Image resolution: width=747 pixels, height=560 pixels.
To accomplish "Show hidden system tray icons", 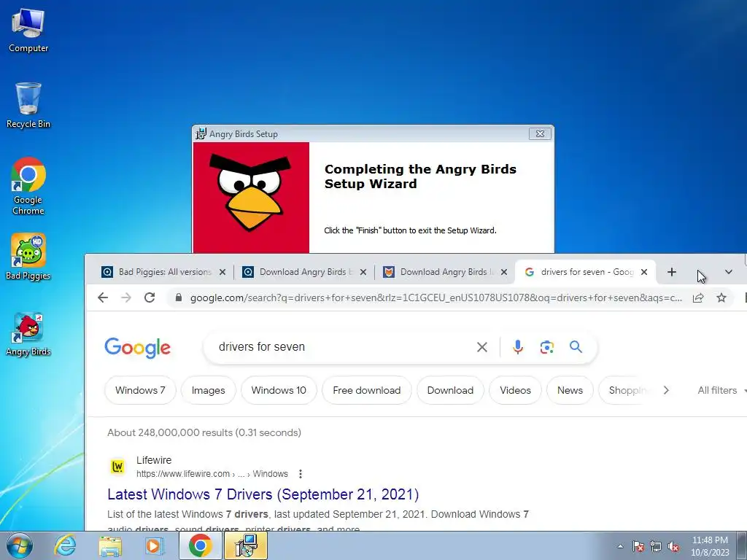I will point(620,546).
